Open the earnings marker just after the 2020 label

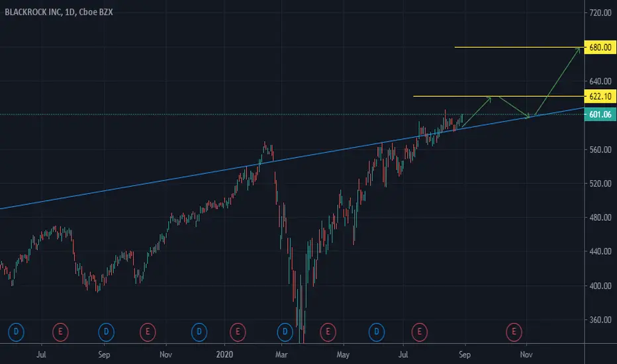tap(238, 332)
